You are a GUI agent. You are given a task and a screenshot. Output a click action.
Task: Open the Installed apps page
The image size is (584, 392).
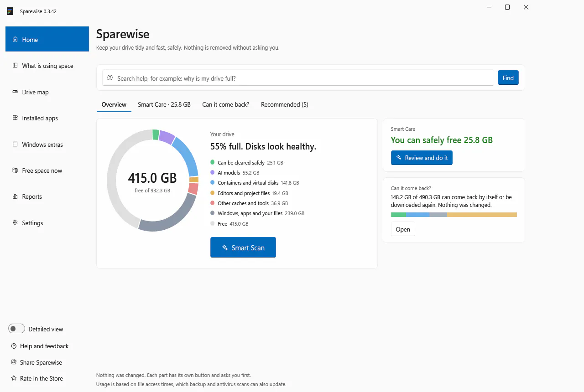click(x=47, y=118)
